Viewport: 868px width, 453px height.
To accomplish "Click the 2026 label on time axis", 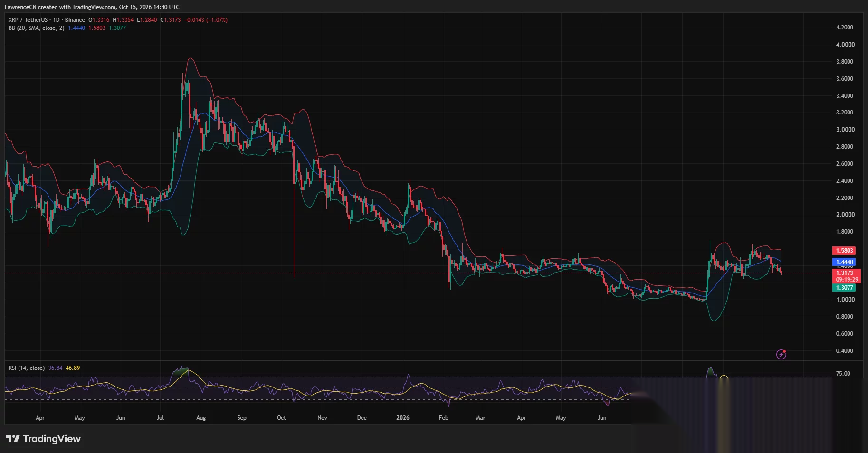I will click(x=402, y=418).
